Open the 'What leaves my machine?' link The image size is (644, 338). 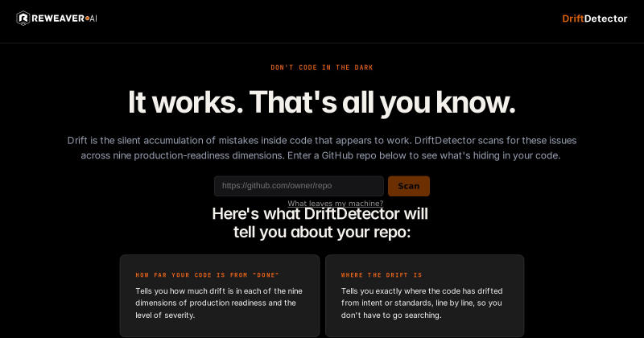[x=335, y=204]
